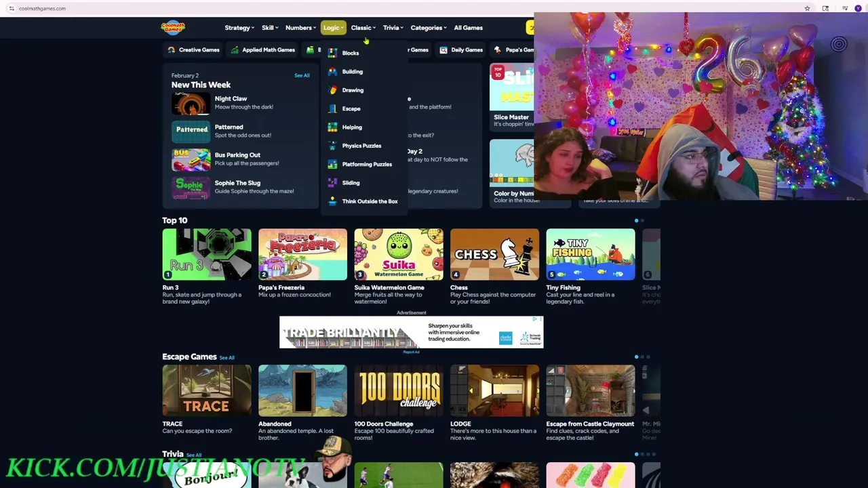Open the TRACE escape game card
Screen dimensions: 868x488
pos(207,390)
